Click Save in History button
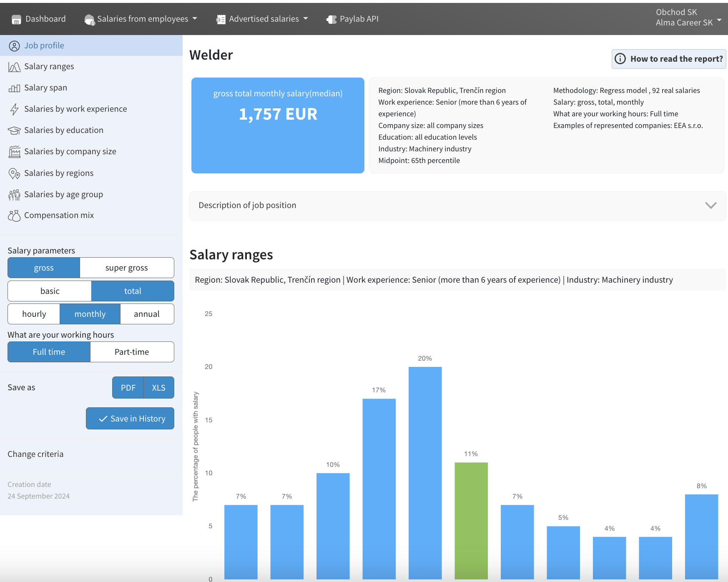Screen dimensions: 728x582 point(130,419)
